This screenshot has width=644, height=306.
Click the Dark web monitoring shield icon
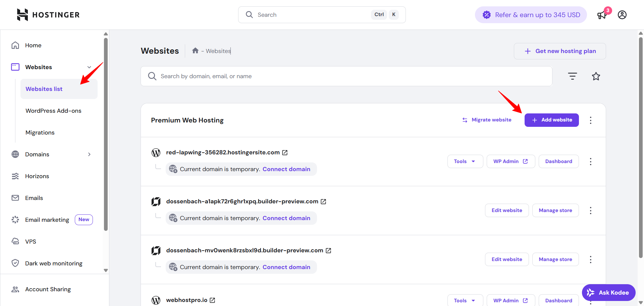pos(15,263)
